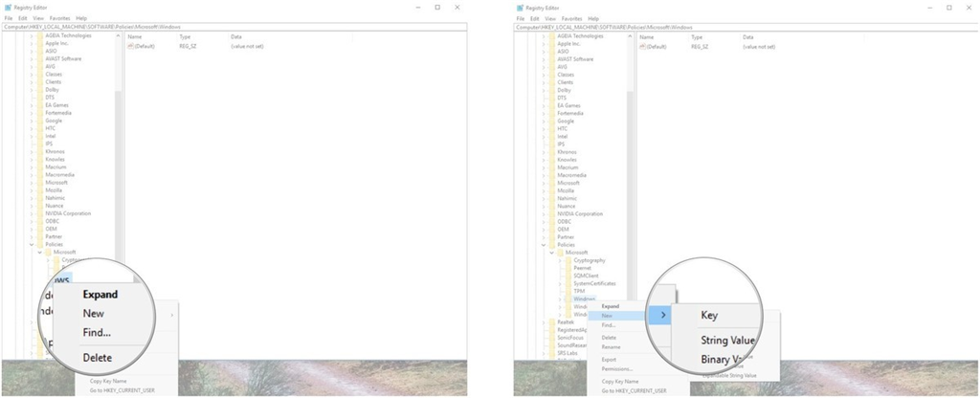Open the View menu in right window
The image size is (980, 398).
550,19
